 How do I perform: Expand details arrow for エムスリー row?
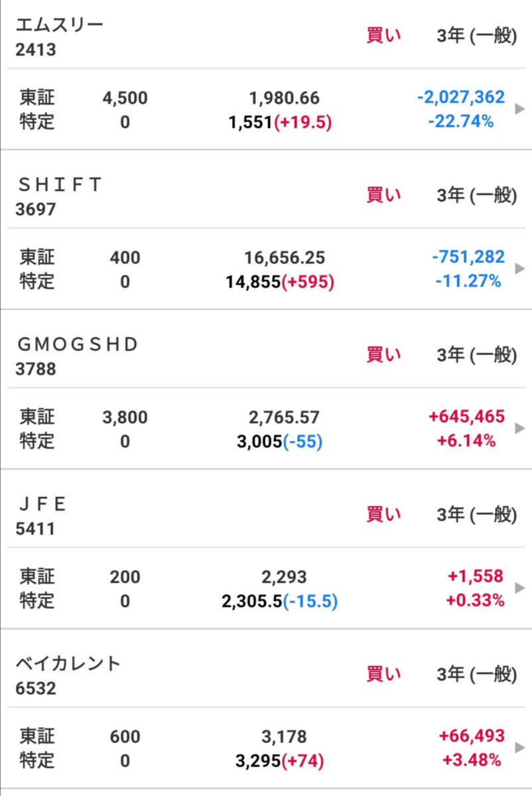coord(519,109)
